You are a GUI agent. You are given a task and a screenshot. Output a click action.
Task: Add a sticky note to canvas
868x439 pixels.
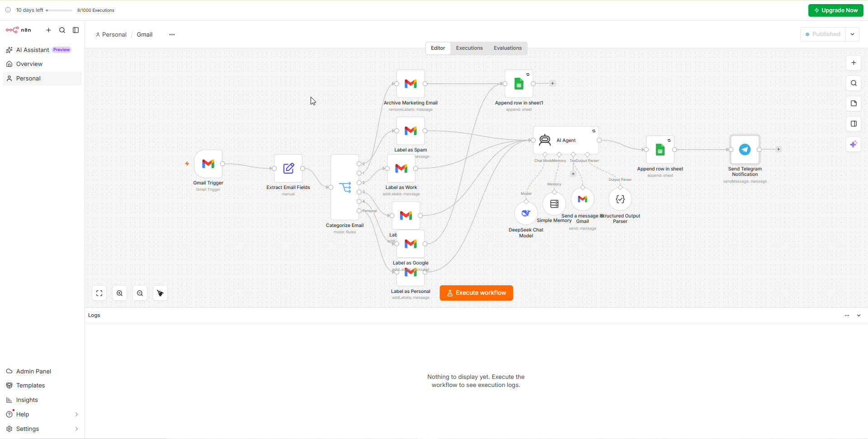click(854, 104)
